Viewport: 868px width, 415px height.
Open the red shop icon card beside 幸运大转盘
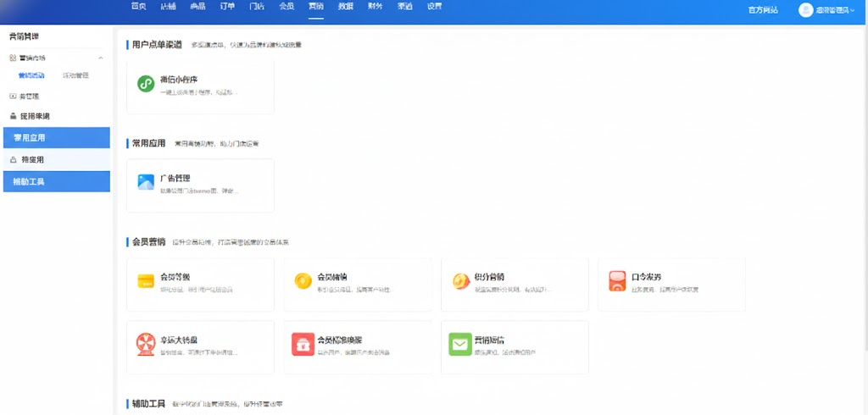(303, 344)
